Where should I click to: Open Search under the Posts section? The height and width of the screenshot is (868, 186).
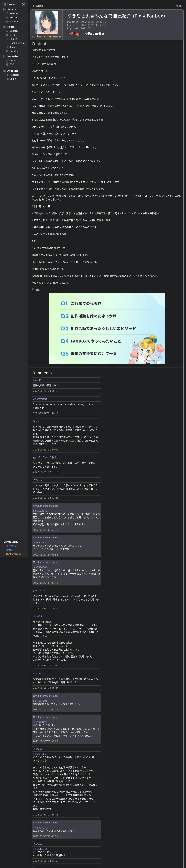click(x=13, y=31)
